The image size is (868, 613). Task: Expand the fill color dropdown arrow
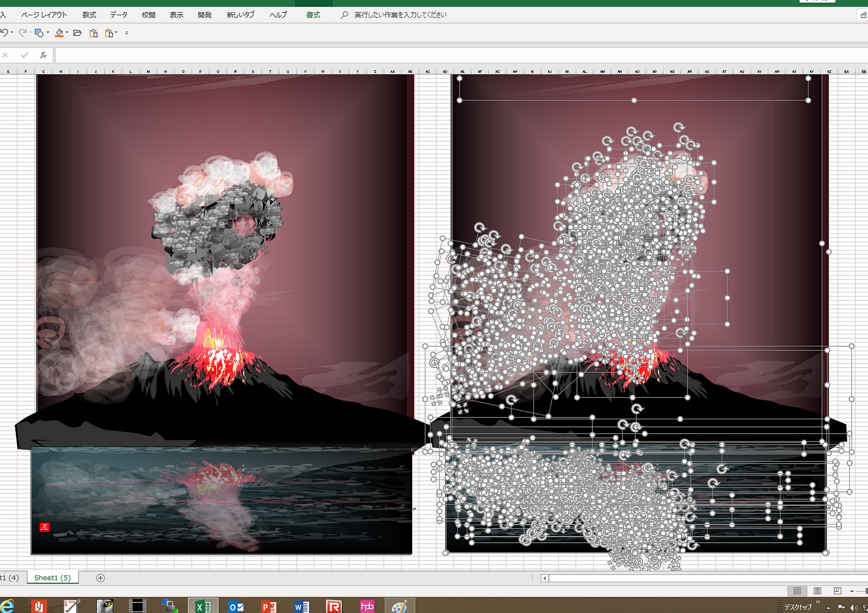(x=67, y=33)
